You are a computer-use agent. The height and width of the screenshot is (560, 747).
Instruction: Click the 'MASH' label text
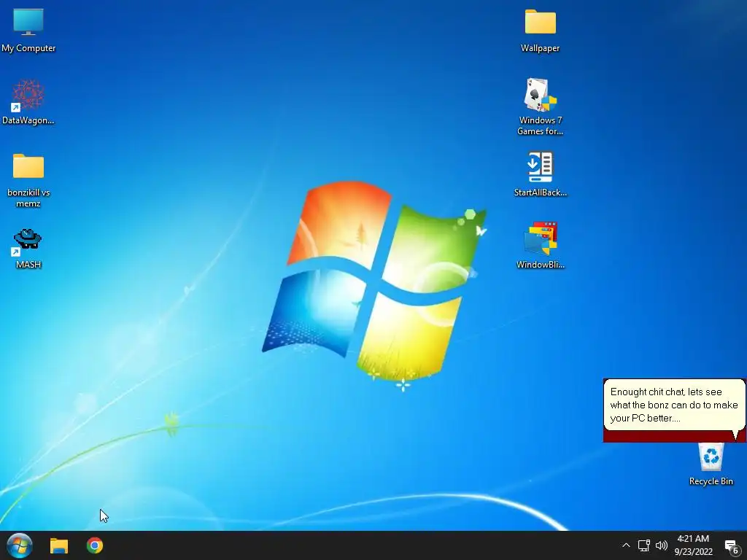(28, 265)
